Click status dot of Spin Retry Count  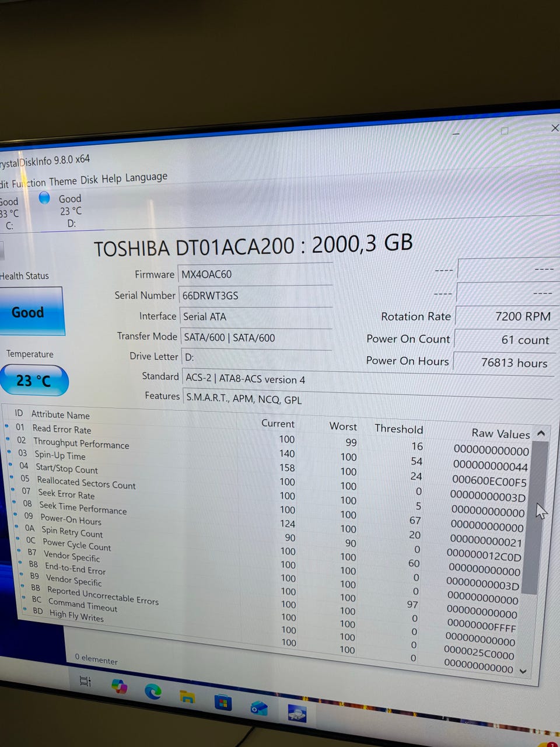tap(17, 526)
